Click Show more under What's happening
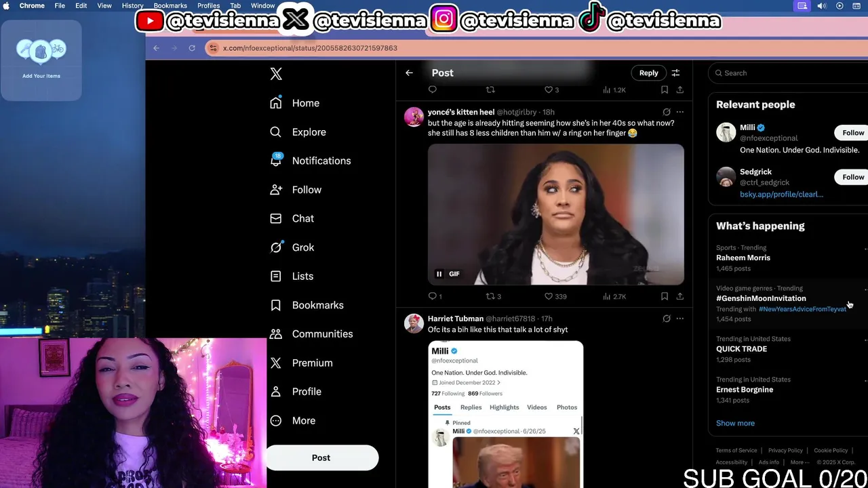The width and height of the screenshot is (868, 488). tap(735, 423)
